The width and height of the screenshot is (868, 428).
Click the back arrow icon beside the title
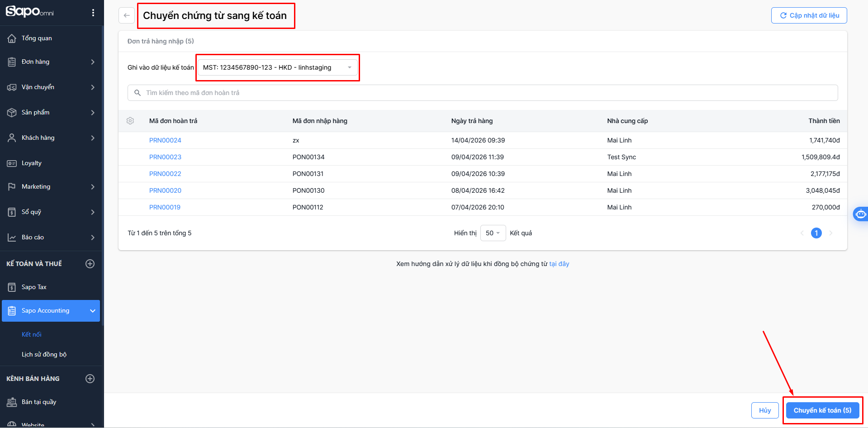coord(127,15)
